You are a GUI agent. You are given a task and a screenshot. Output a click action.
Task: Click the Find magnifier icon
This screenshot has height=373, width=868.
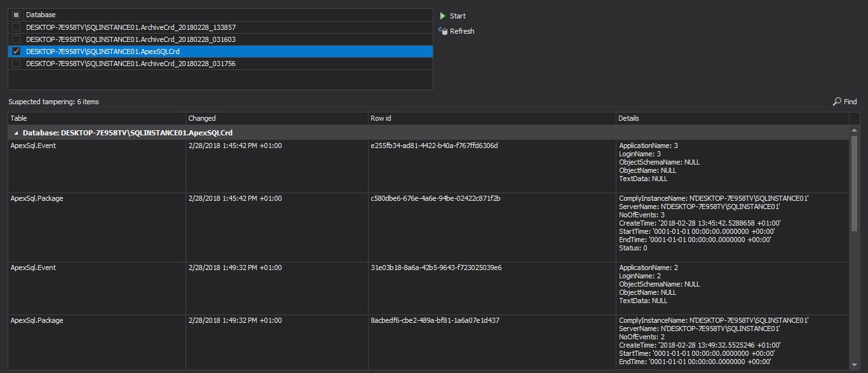point(837,102)
